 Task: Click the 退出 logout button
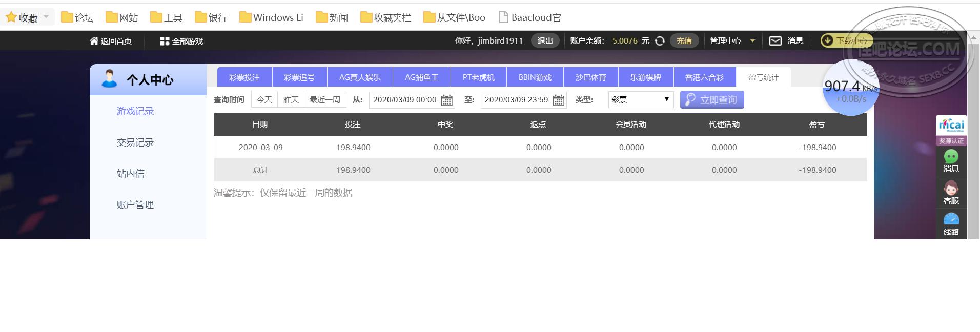pos(545,41)
